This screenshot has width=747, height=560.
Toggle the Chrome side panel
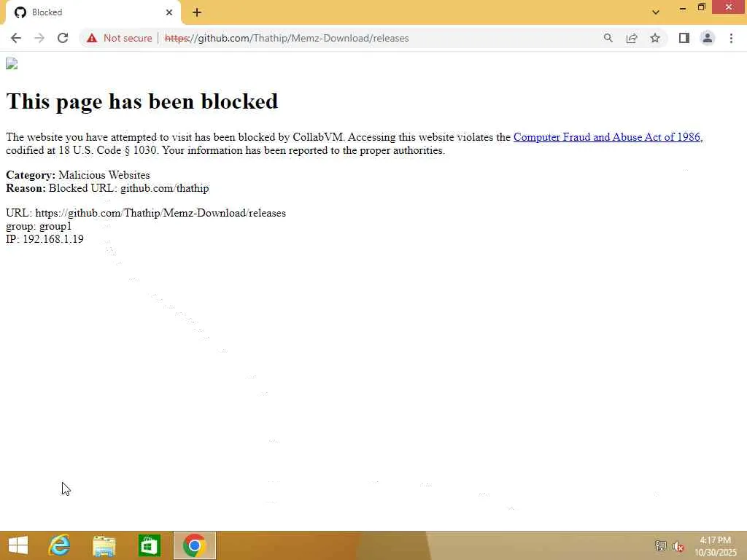click(684, 38)
